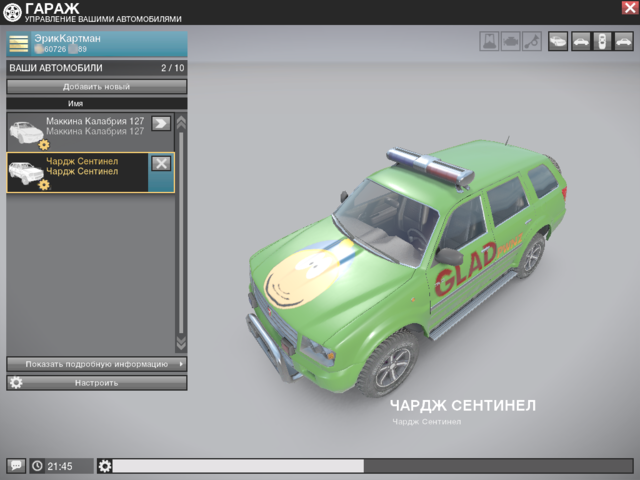Click the arrow button for Маккина Калабрия 127
Image resolution: width=640 pixels, height=480 pixels.
(x=161, y=124)
